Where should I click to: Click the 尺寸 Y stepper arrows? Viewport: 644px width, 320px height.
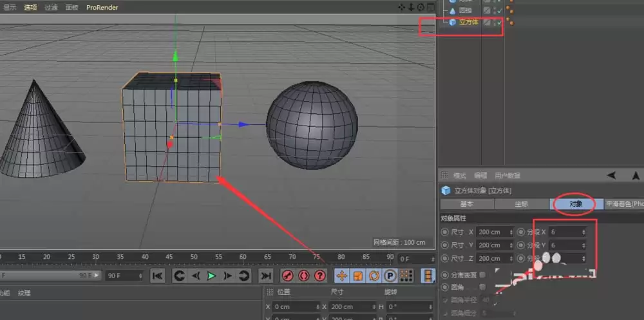tap(511, 245)
